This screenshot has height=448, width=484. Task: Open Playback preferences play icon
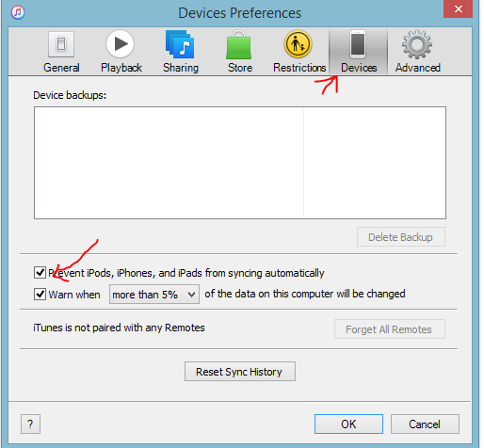tap(121, 44)
